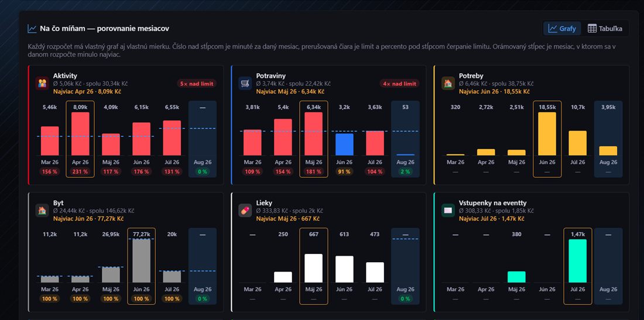Select the Lieky Jún 26 bar 613
Screen dimensions: 644x320
[x=344, y=269]
